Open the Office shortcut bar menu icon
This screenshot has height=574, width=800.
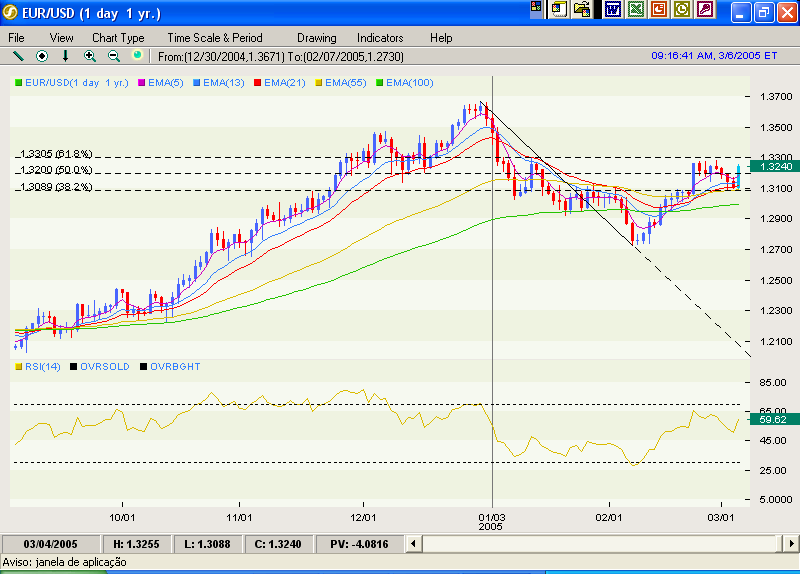pos(536,8)
